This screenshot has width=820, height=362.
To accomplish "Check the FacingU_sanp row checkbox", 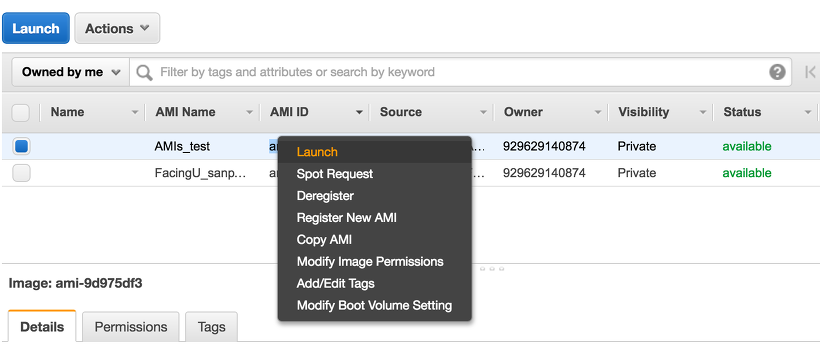I will pos(21,173).
